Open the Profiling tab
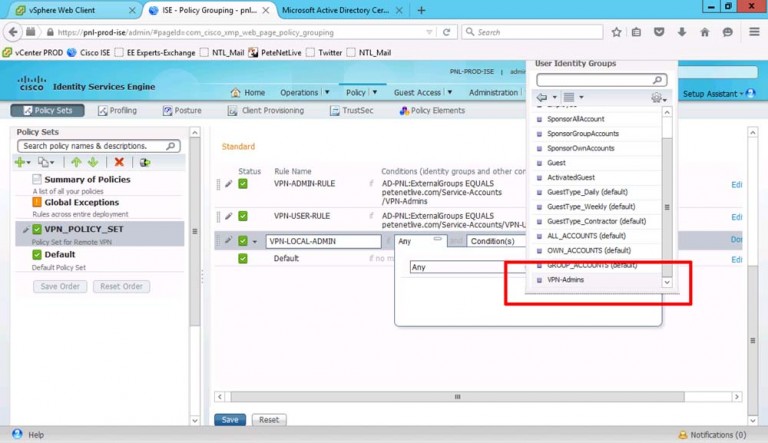The width and height of the screenshot is (768, 443). [117, 110]
